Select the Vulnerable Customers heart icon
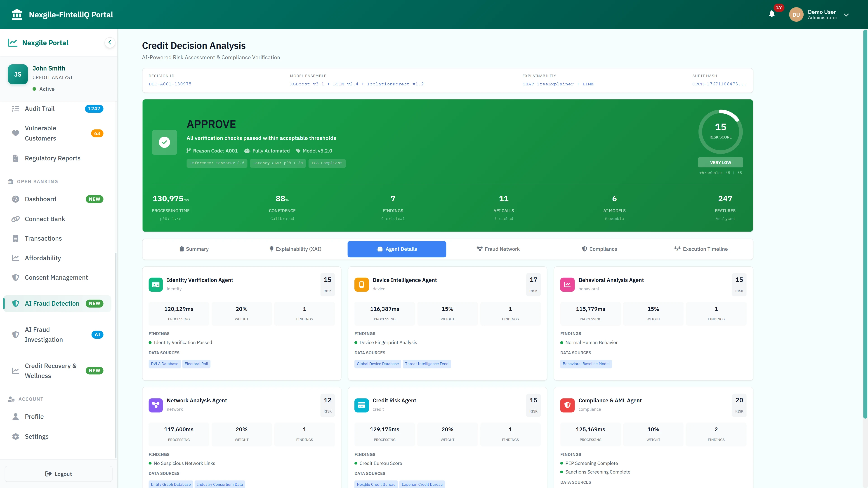The image size is (868, 488). coord(16,133)
